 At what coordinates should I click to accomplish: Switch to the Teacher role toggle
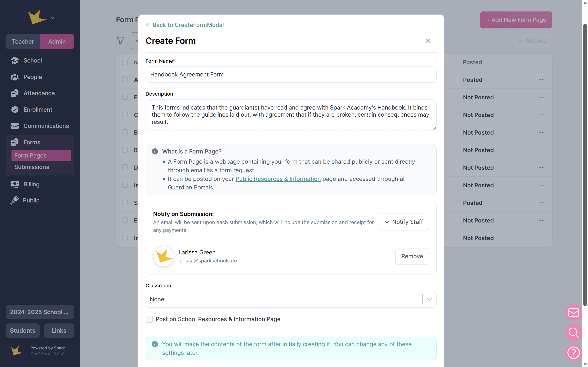(23, 41)
